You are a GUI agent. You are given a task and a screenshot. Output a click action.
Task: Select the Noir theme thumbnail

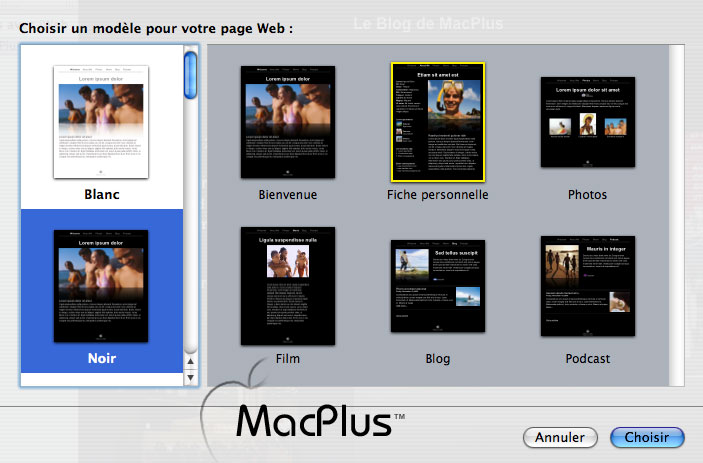coord(101,286)
